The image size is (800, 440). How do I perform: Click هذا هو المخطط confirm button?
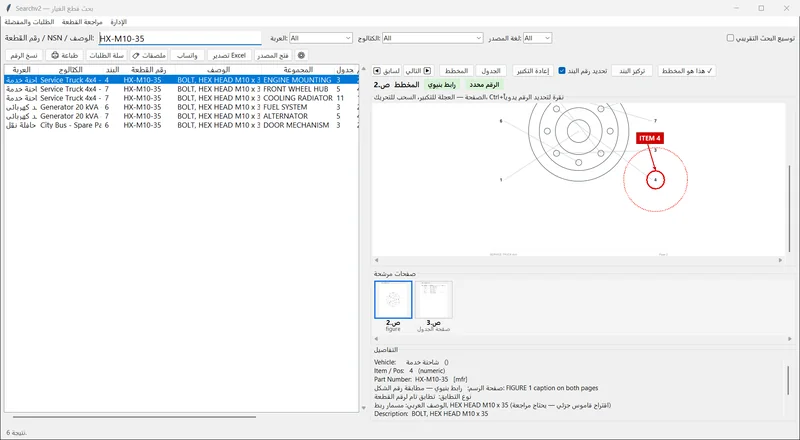pyautogui.click(x=687, y=71)
